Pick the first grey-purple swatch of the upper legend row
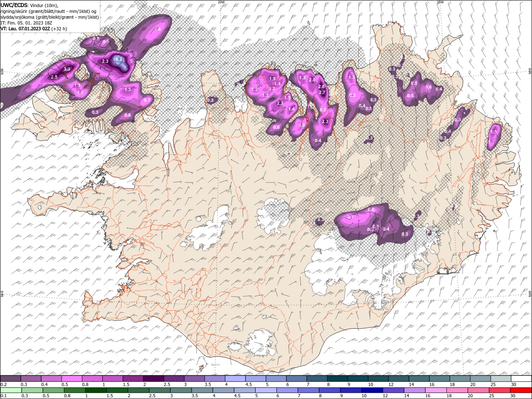The width and height of the screenshot is (532, 399). tap(11, 379)
